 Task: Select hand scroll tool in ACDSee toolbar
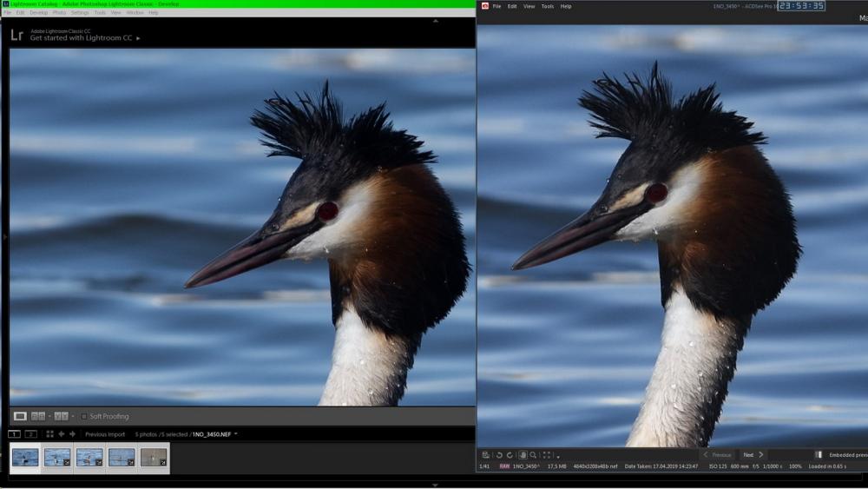click(x=523, y=454)
